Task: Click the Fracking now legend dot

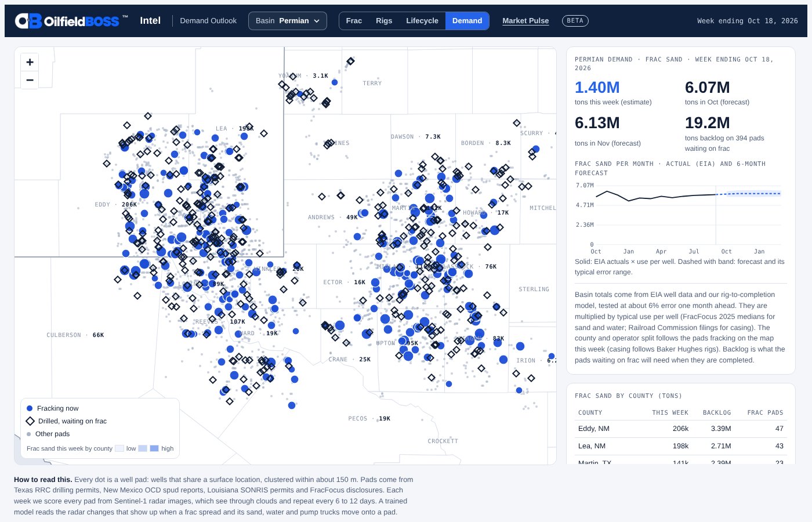Action: pos(30,408)
